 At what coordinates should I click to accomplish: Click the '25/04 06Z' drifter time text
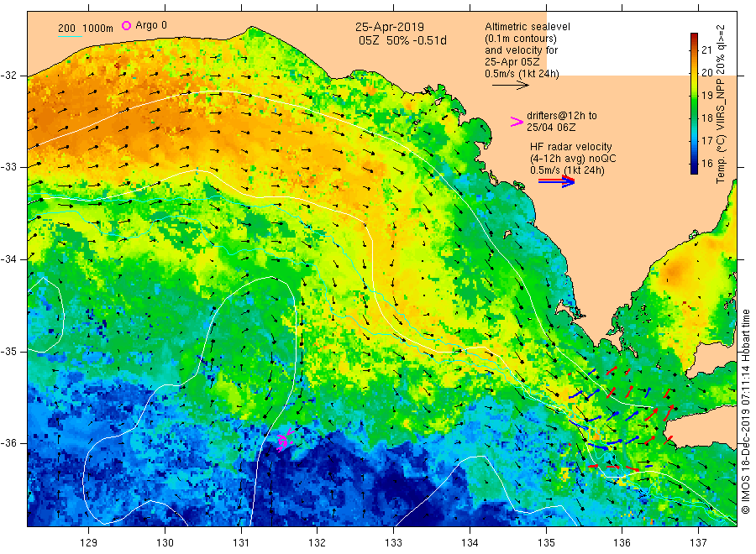point(551,128)
